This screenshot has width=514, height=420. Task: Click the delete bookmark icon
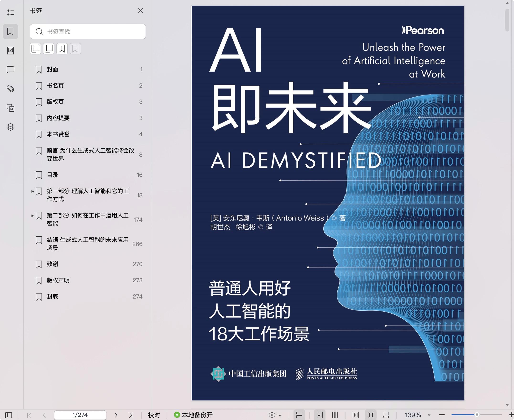click(75, 49)
